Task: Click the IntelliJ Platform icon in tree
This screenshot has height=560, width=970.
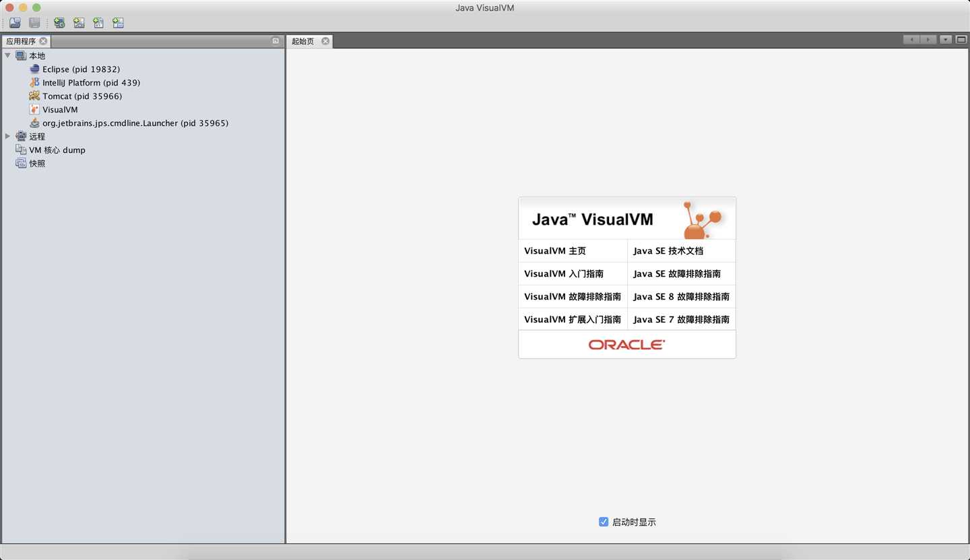Action: tap(34, 82)
